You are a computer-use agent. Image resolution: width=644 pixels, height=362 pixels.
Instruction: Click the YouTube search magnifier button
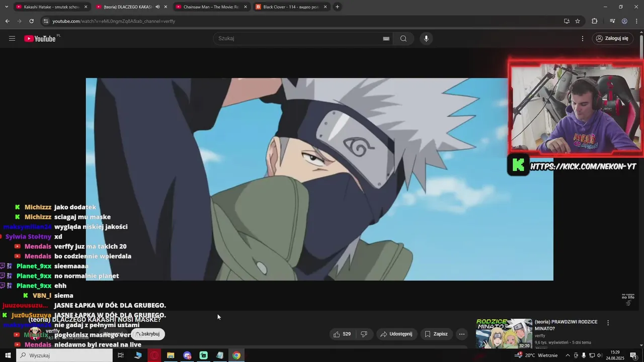pos(404,38)
